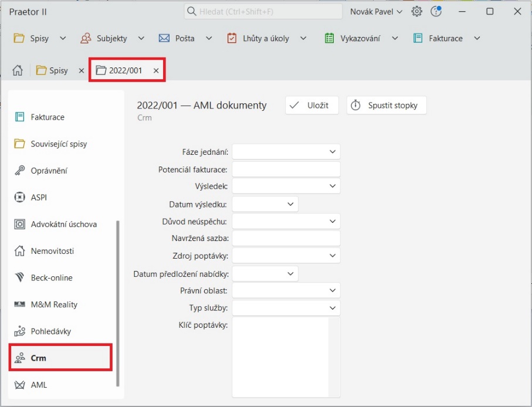Click the Potenciál fakturace input field
The width and height of the screenshot is (532, 407).
click(286, 169)
